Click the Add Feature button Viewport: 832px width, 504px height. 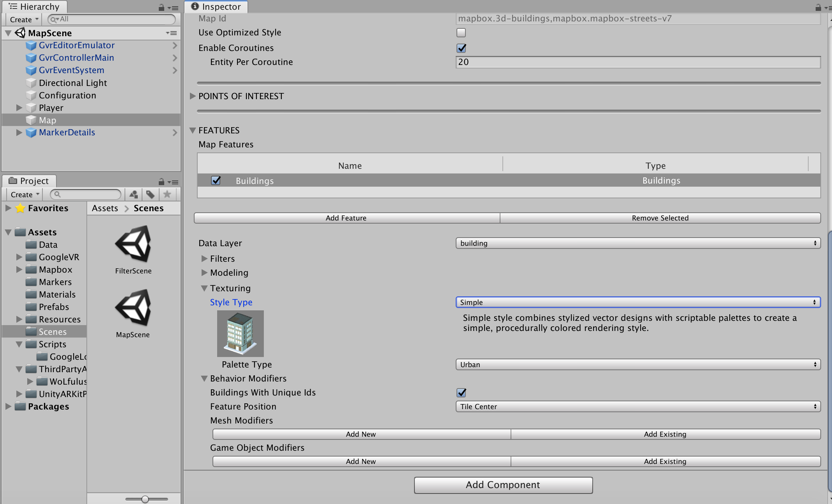click(x=346, y=218)
